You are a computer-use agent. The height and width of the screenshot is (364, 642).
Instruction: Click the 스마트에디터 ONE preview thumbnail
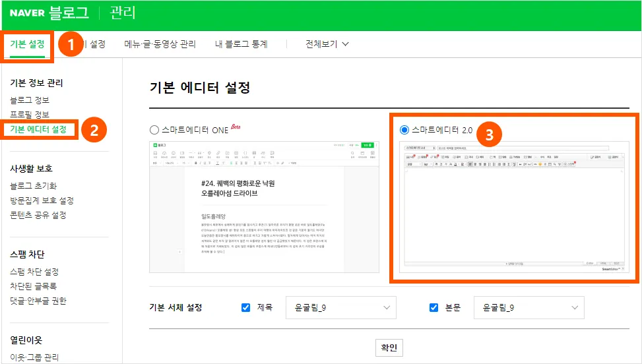[264, 207]
